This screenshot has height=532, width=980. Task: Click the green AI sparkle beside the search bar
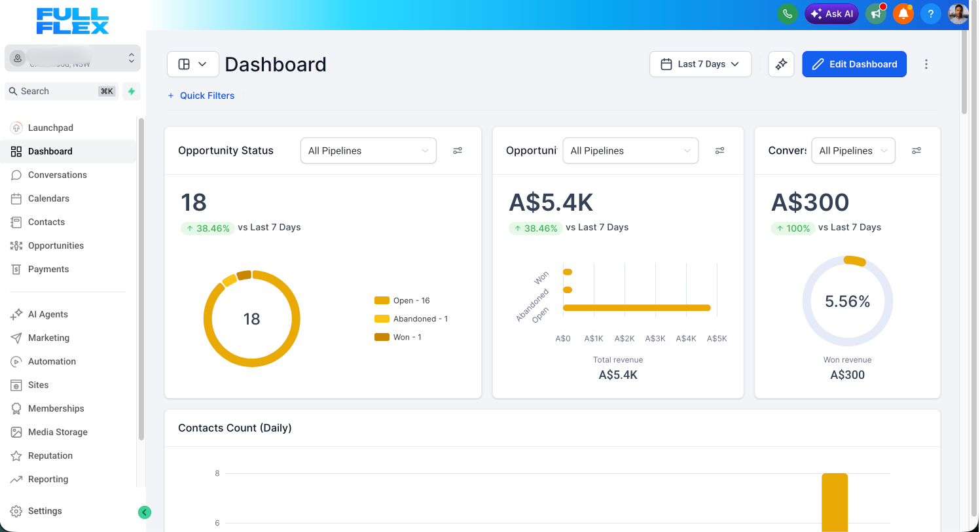pos(131,90)
